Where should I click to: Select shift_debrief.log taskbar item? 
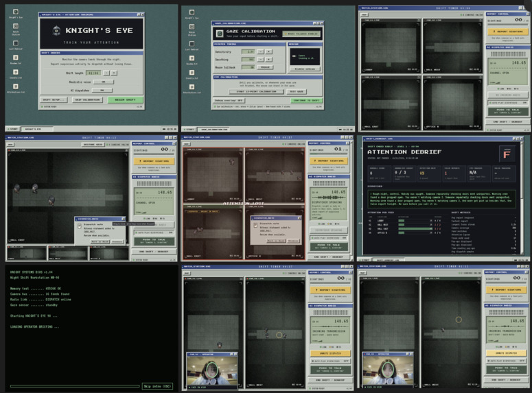[389, 260]
